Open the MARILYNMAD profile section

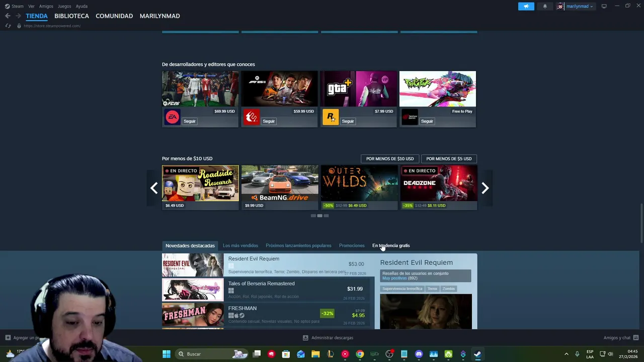[x=159, y=16]
